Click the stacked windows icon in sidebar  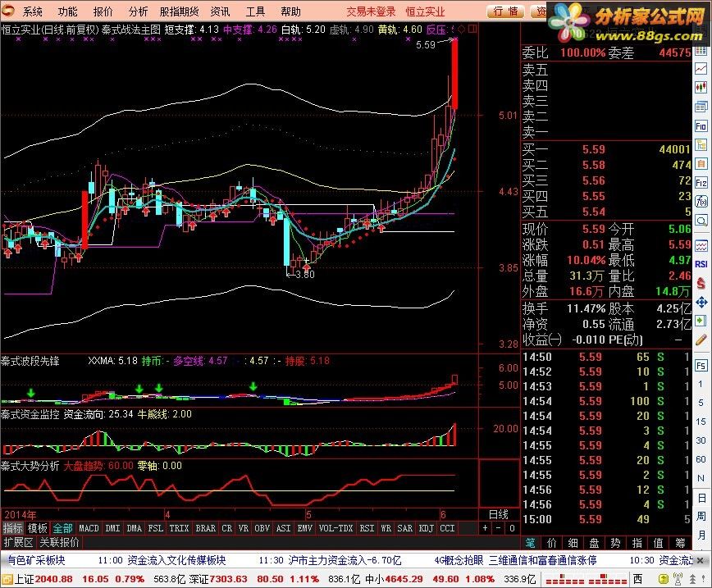click(701, 107)
